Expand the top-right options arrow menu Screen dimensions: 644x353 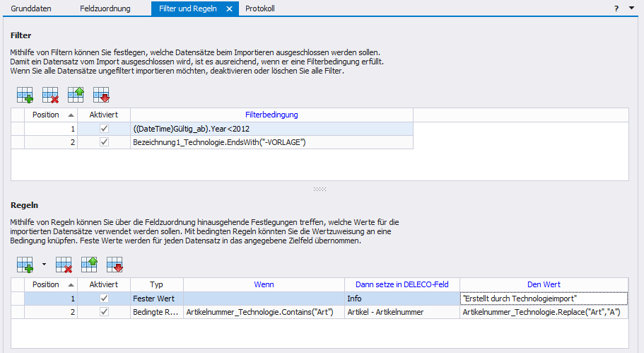(x=631, y=8)
